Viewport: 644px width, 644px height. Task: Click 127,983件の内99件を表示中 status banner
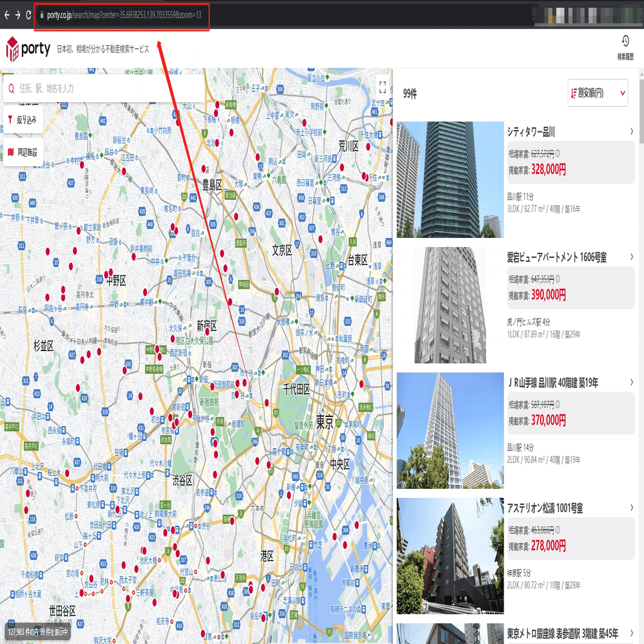(x=38, y=632)
